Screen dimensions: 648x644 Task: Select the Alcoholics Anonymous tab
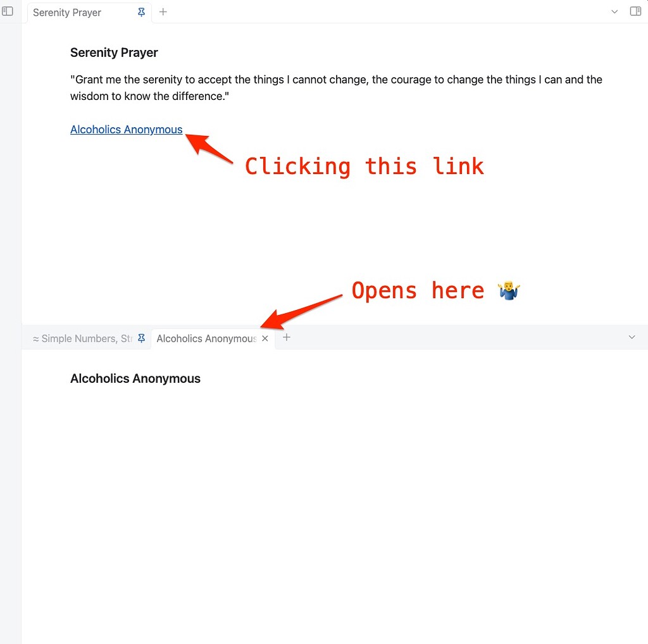click(206, 338)
